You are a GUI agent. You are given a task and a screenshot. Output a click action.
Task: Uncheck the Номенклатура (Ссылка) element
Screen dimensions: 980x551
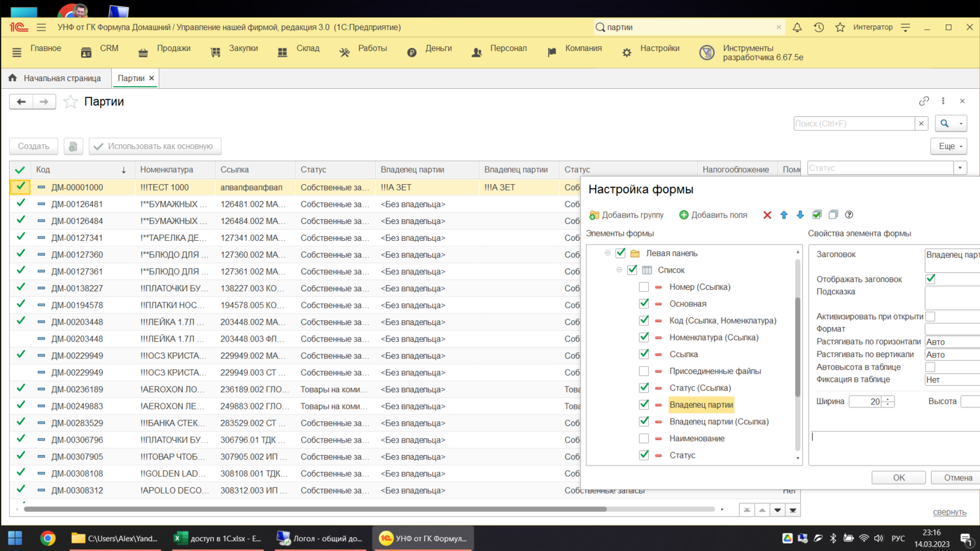click(644, 338)
